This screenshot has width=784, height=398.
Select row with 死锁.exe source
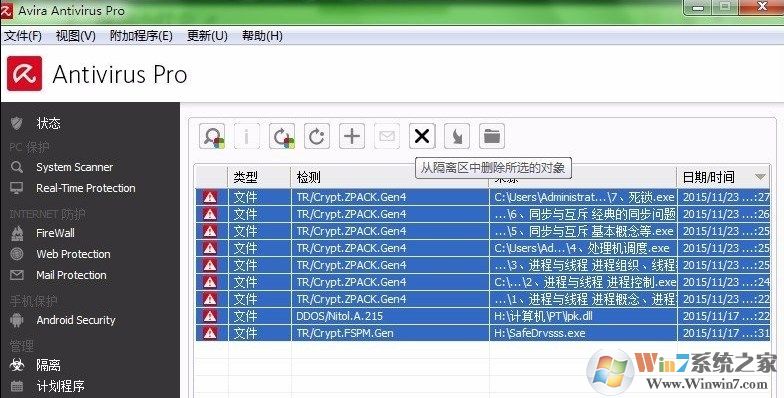pyautogui.click(x=482, y=197)
